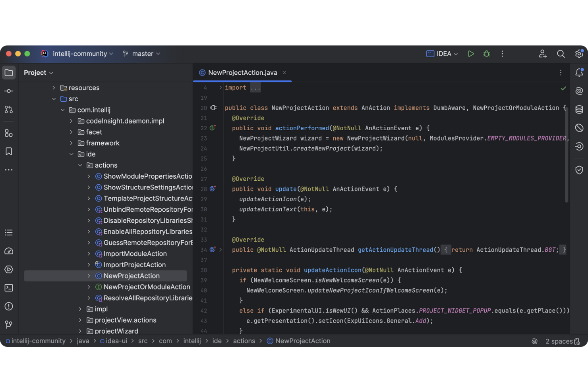Show notifications via the bell icon
The height and width of the screenshot is (392, 588).
pyautogui.click(x=579, y=72)
